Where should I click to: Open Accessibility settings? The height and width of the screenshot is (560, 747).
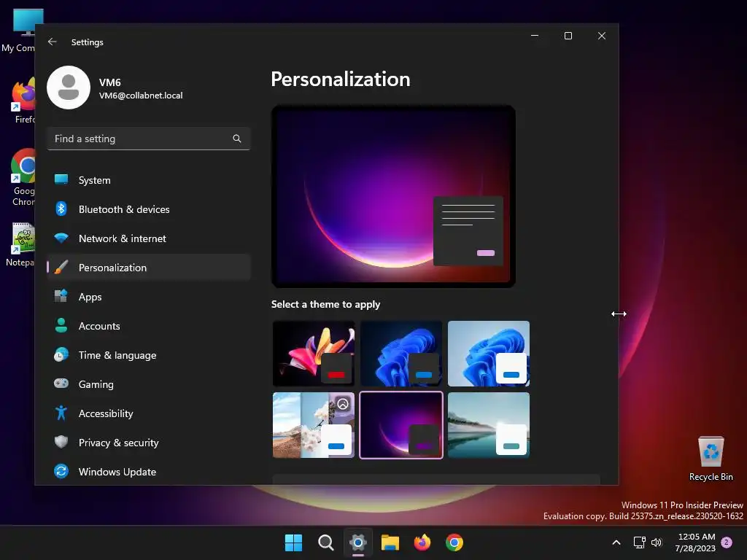click(x=149, y=413)
